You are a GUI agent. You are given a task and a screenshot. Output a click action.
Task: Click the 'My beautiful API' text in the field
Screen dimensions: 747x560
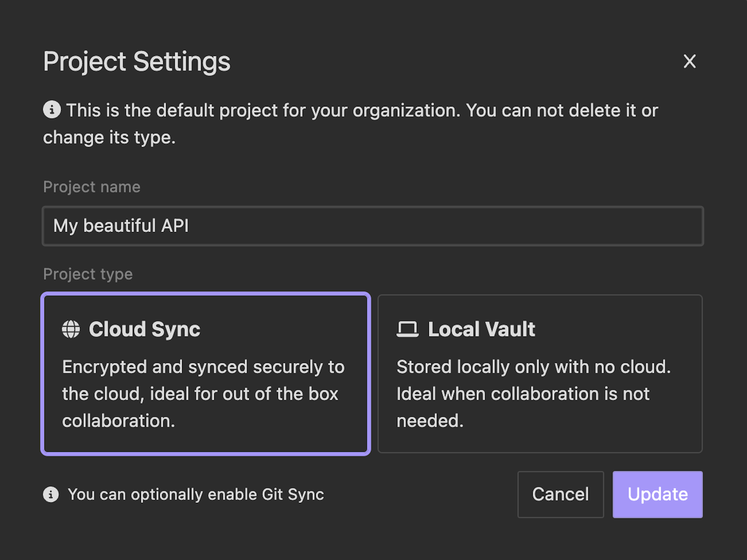pos(121,226)
